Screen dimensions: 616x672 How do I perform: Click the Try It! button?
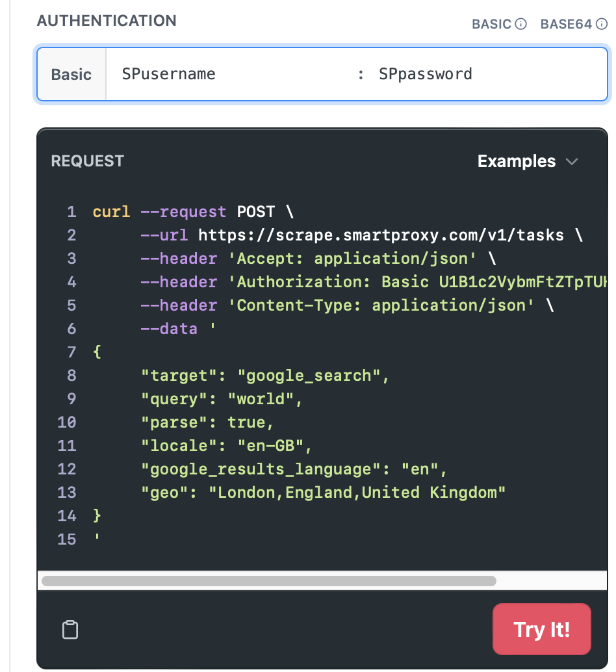pyautogui.click(x=541, y=629)
